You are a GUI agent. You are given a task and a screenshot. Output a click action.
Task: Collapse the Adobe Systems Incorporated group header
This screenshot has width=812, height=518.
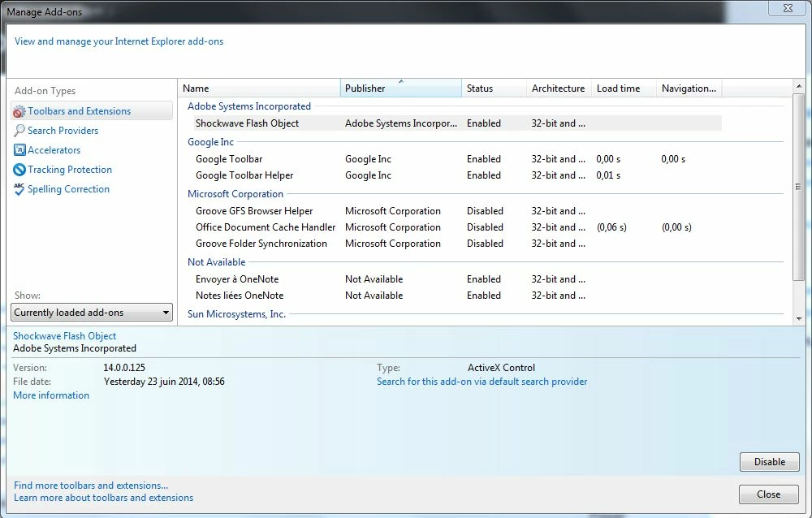point(249,106)
